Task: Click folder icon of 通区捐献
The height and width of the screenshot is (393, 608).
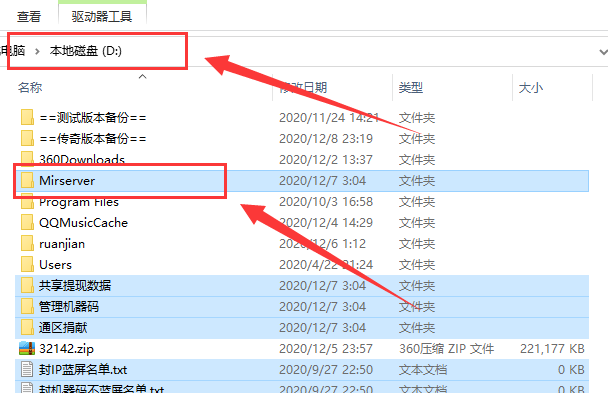Action: click(27, 328)
